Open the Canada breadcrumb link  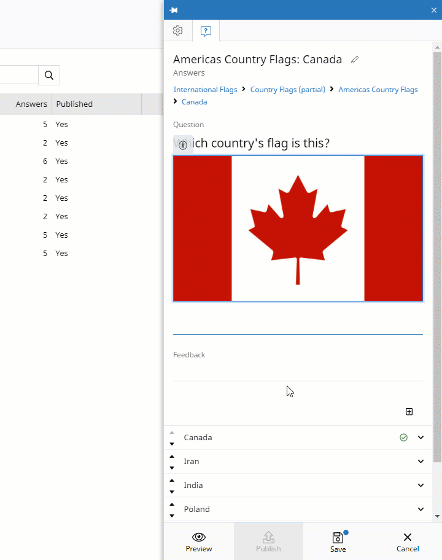(x=194, y=102)
